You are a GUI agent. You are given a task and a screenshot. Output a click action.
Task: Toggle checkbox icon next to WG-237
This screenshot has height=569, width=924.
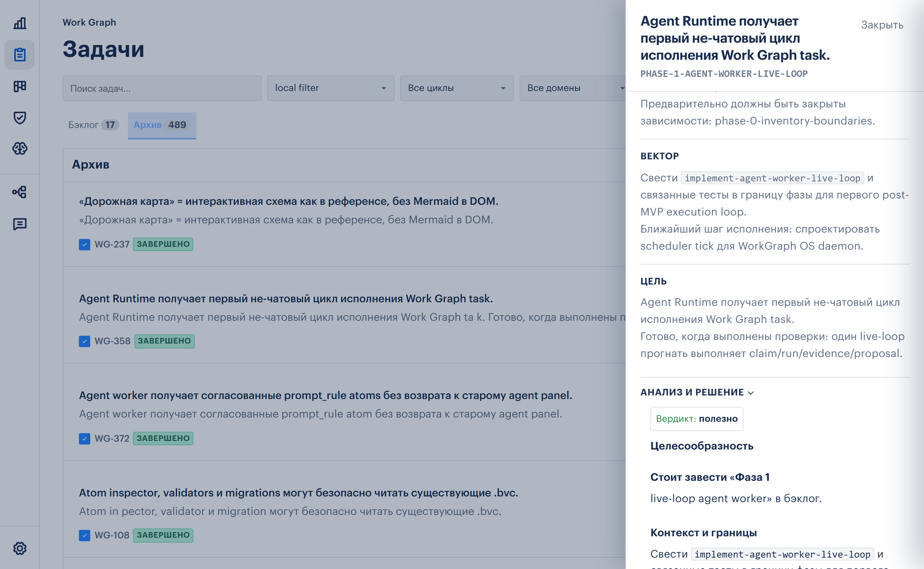84,245
